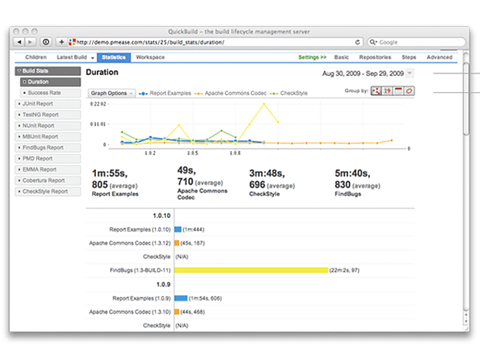
Task: Group by the red 19 day icon
Action: 387,91
